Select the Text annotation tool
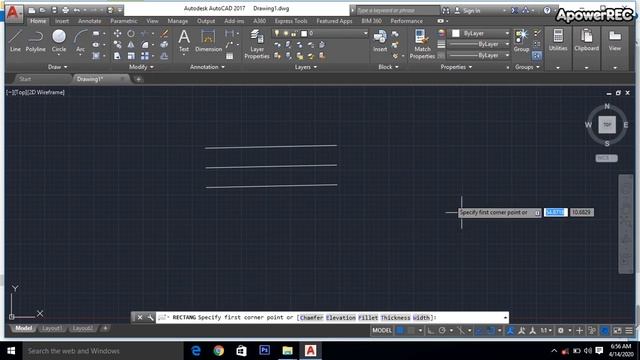The width and height of the screenshot is (640, 360). [x=184, y=41]
